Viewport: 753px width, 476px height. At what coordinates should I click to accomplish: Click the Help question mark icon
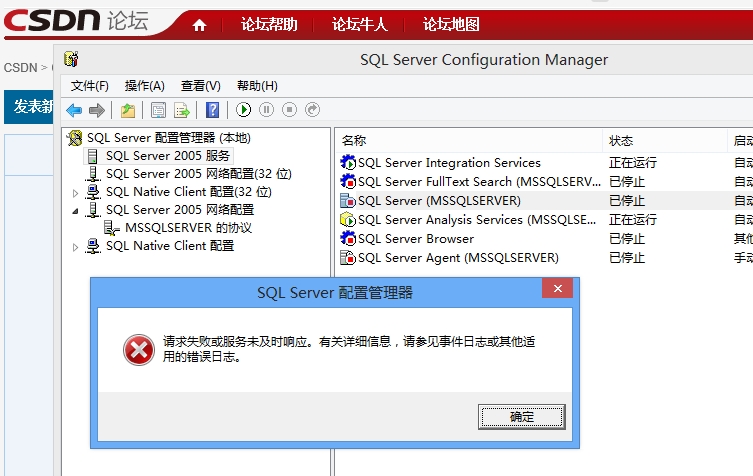coord(212,110)
